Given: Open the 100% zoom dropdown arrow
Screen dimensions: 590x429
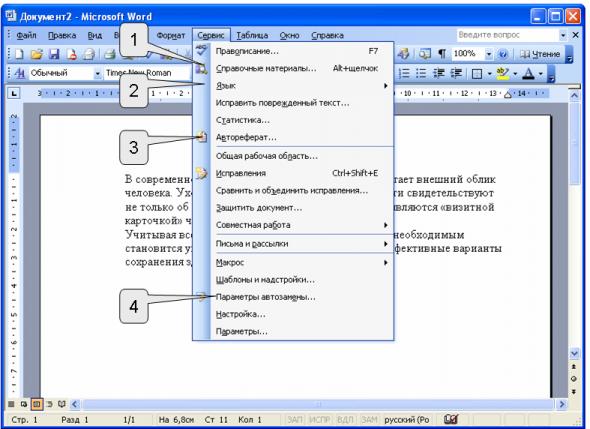Looking at the screenshot, I should (x=488, y=54).
